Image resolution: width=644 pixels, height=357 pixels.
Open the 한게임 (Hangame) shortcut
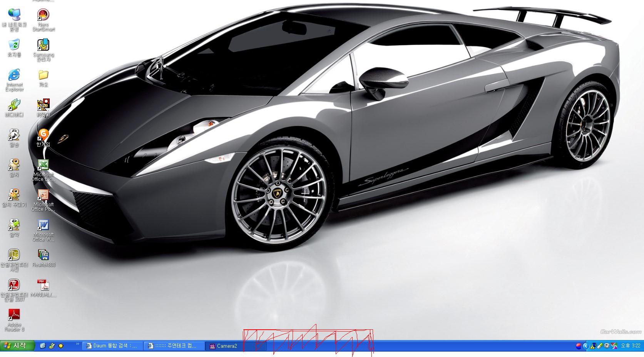(43, 135)
